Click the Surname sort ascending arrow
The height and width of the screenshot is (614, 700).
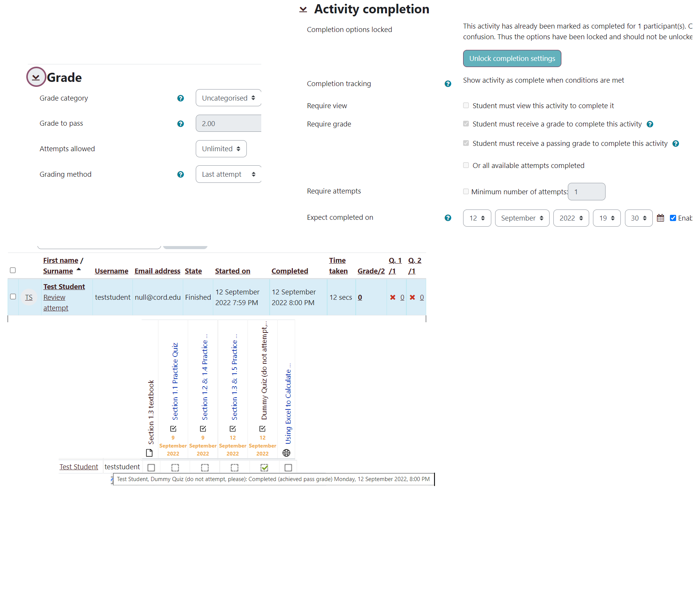(x=79, y=269)
